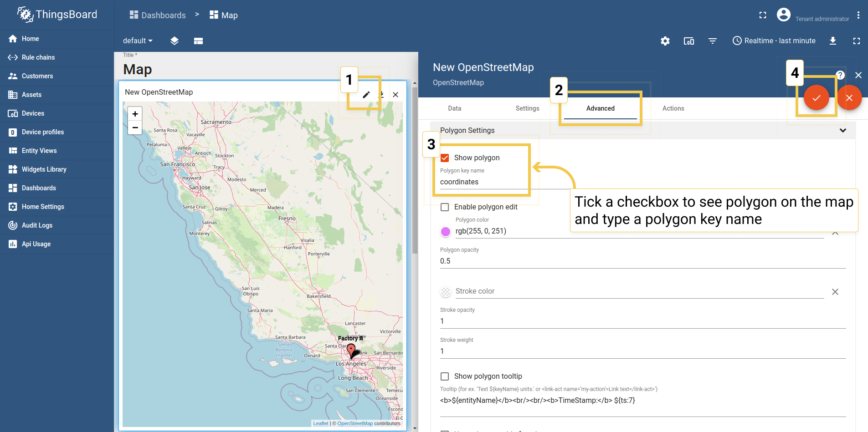The width and height of the screenshot is (868, 432).
Task: Export dashboard with download icon
Action: [x=833, y=41]
